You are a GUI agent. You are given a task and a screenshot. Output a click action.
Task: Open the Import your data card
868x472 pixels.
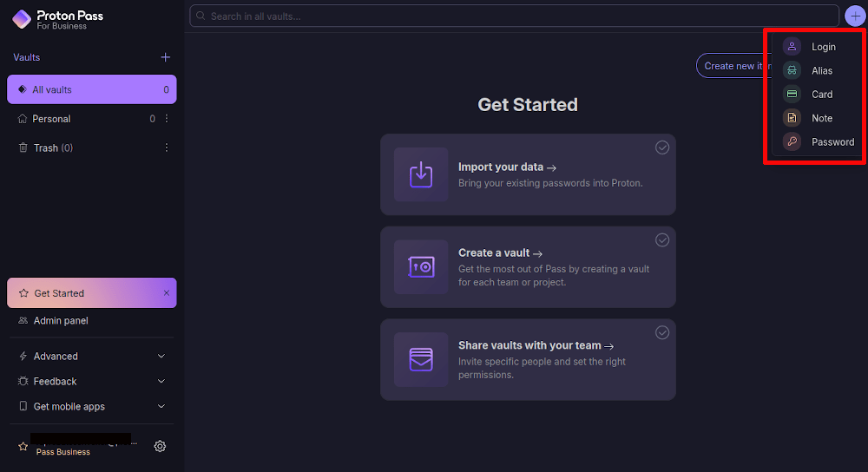[x=528, y=174]
